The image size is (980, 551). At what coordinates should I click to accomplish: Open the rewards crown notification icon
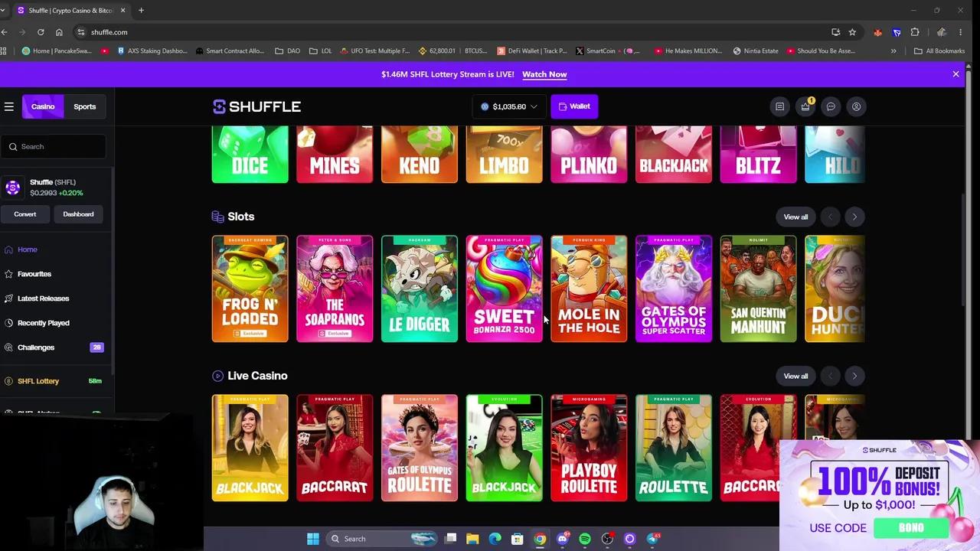[x=805, y=106]
